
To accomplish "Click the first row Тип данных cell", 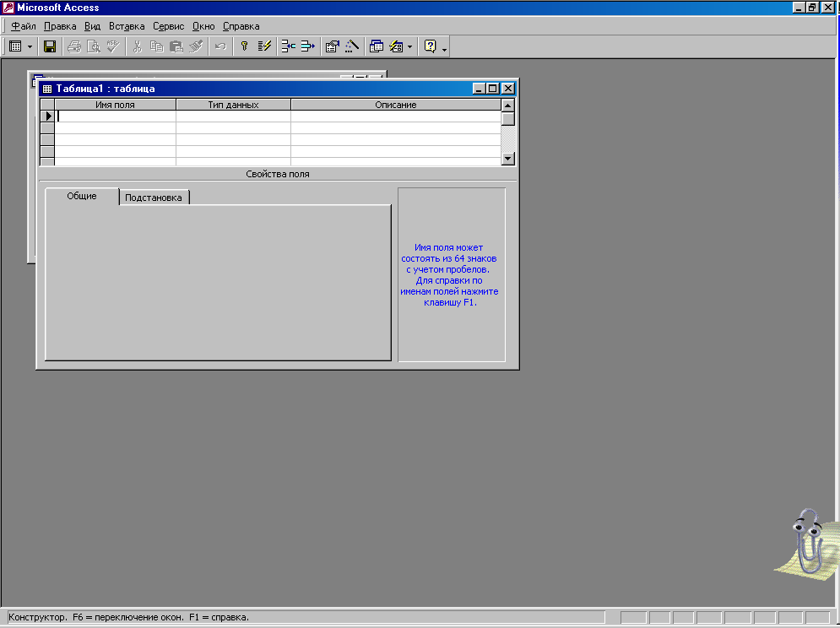I will coord(233,116).
